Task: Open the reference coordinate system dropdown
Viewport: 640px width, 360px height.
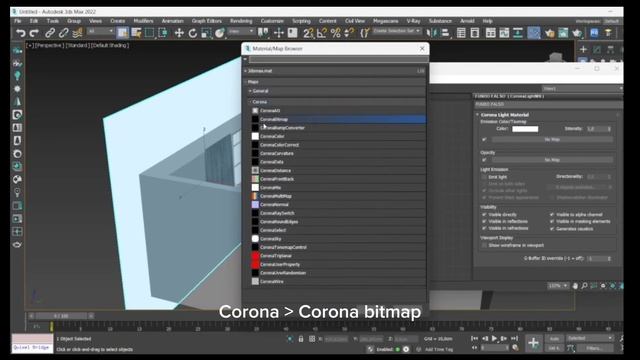Action: [x=241, y=31]
